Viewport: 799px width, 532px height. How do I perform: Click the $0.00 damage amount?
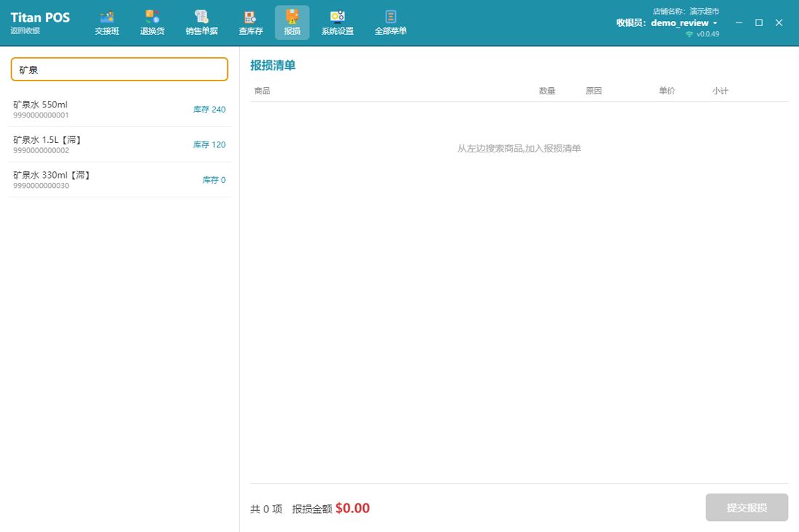point(352,508)
